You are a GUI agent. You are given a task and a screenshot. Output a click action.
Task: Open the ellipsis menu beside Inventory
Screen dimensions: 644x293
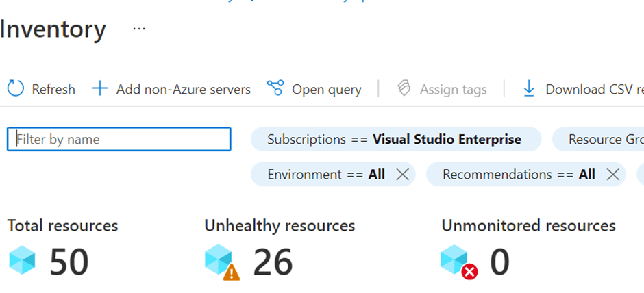[x=139, y=29]
